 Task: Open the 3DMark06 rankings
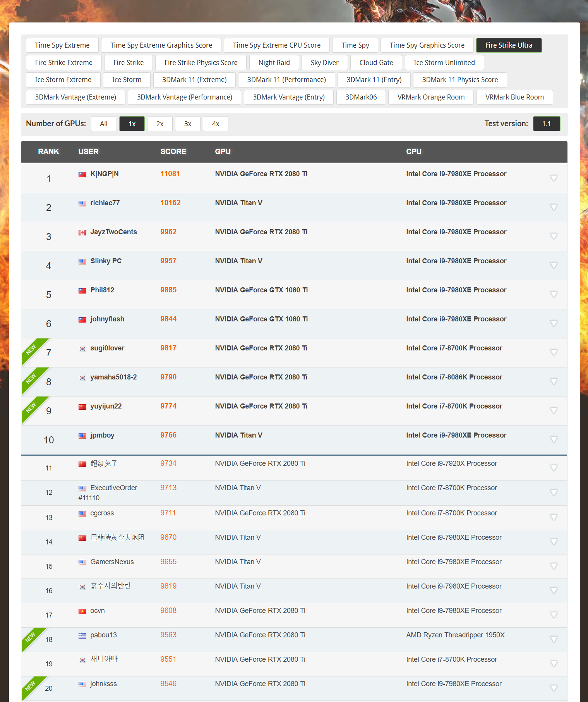coord(361,97)
